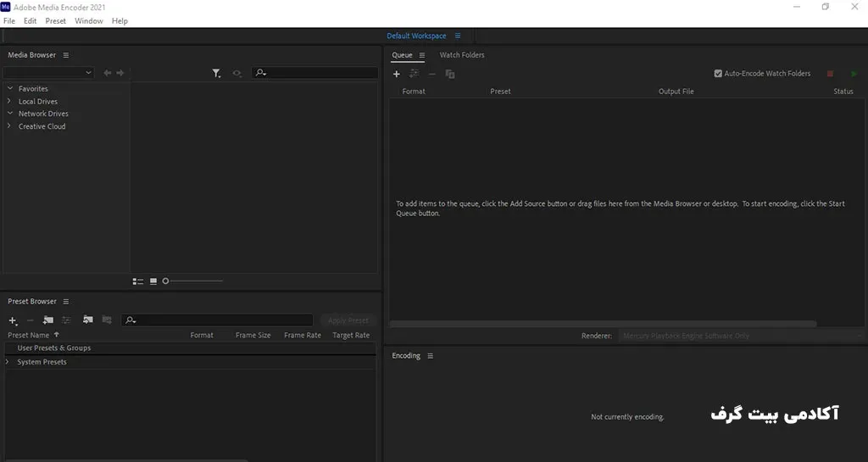Viewport: 868px width, 462px height.
Task: Expand the Creative Cloud tree node
Action: pyautogui.click(x=9, y=125)
